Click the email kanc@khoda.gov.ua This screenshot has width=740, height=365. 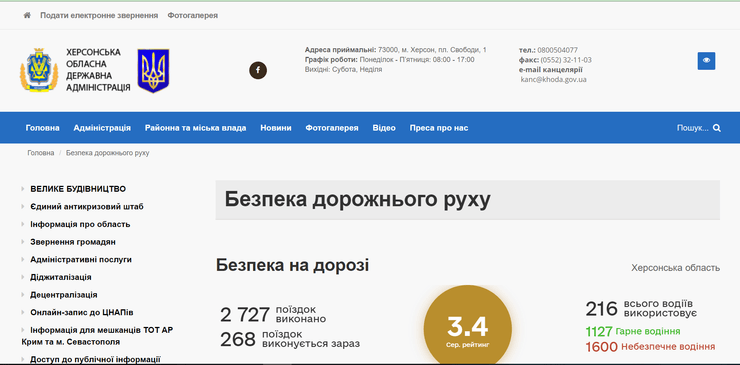(554, 80)
